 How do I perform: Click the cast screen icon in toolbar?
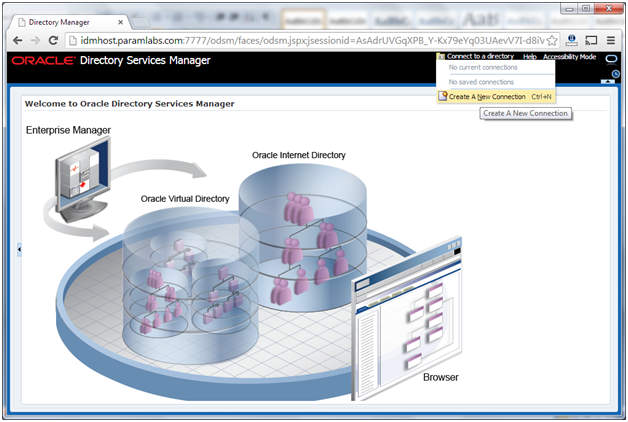tap(591, 40)
